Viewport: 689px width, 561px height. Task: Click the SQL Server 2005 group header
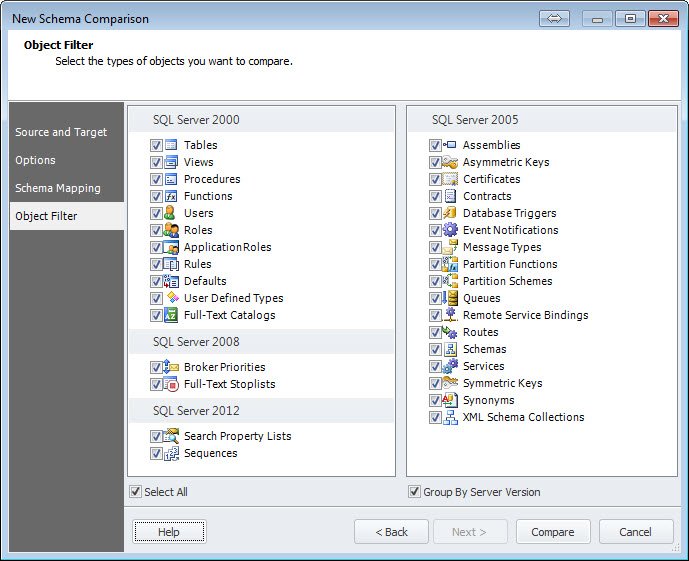tap(542, 120)
